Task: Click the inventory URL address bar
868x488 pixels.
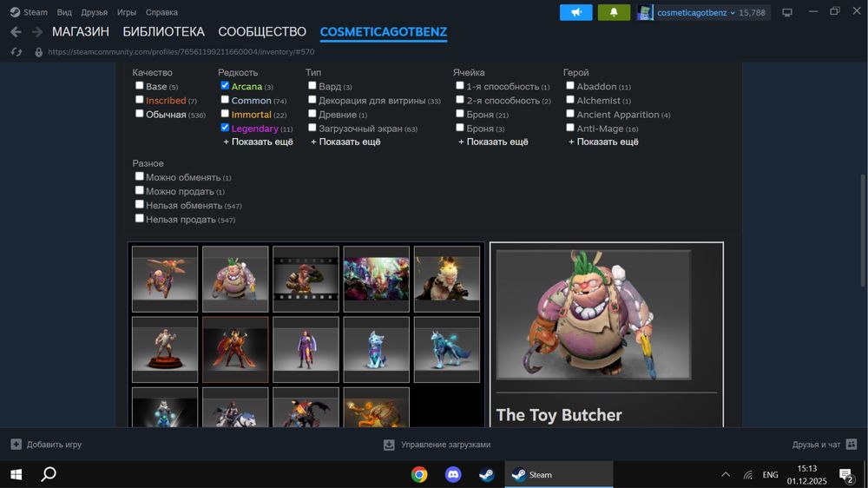Action: pos(181,52)
